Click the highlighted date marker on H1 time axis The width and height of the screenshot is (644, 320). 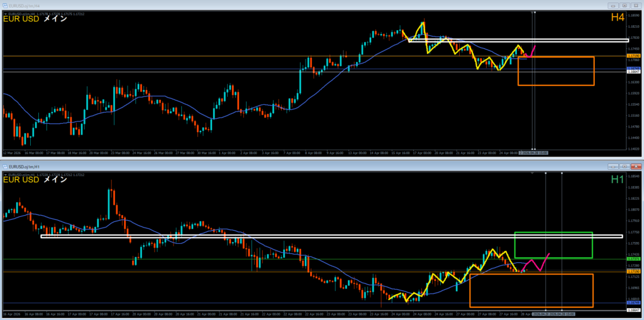553,312
